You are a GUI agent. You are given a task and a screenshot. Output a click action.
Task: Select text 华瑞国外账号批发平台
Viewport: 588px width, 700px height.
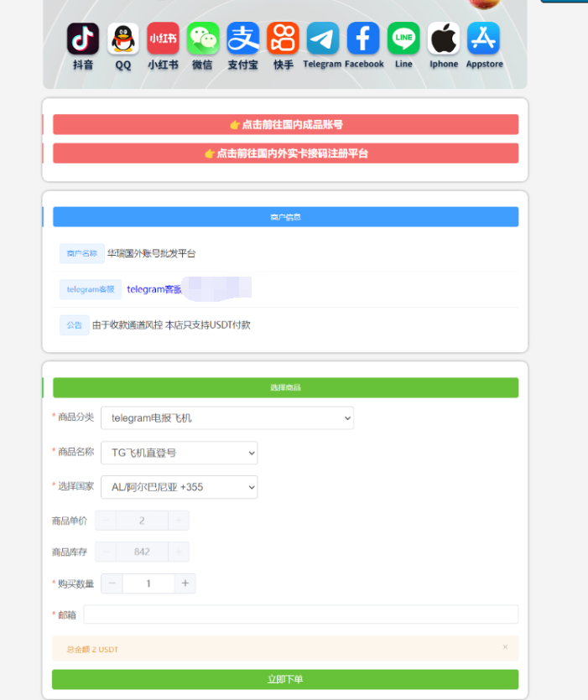pos(152,253)
